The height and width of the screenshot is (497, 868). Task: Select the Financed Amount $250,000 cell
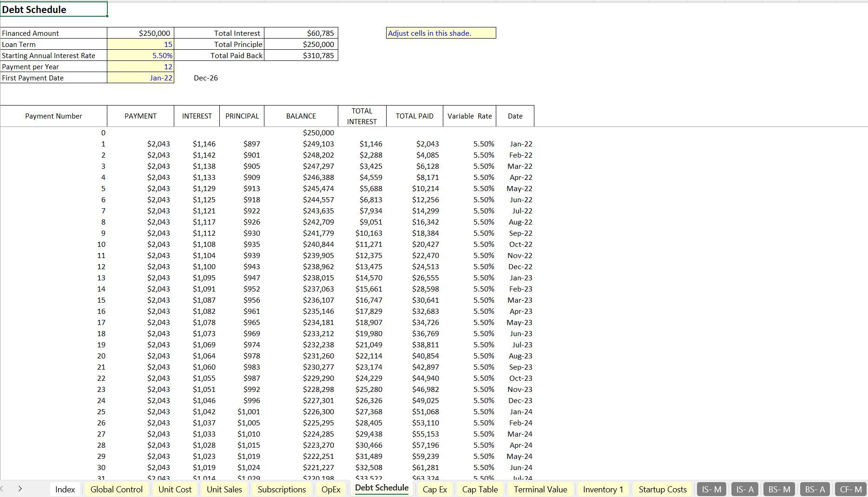pos(140,33)
